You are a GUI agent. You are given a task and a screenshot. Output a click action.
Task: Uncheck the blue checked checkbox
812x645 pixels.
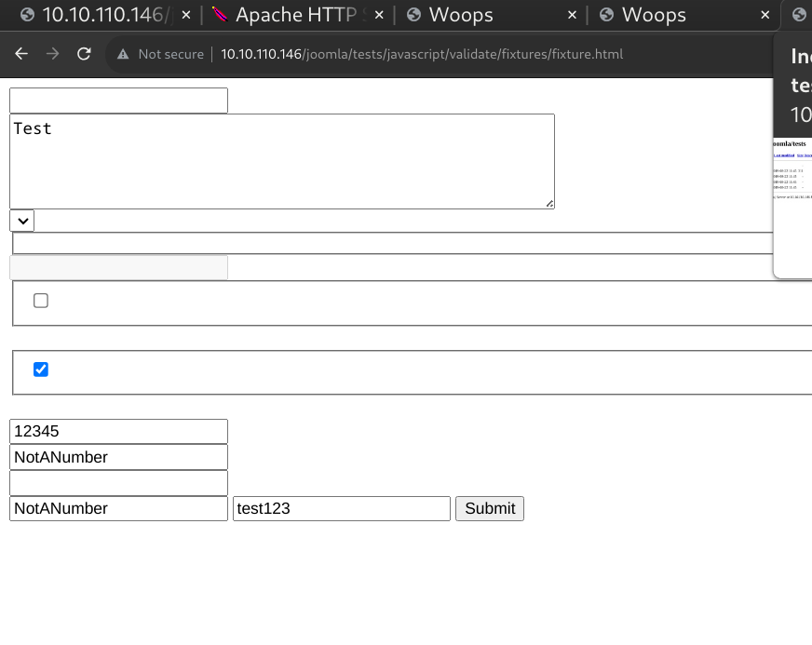(41, 370)
